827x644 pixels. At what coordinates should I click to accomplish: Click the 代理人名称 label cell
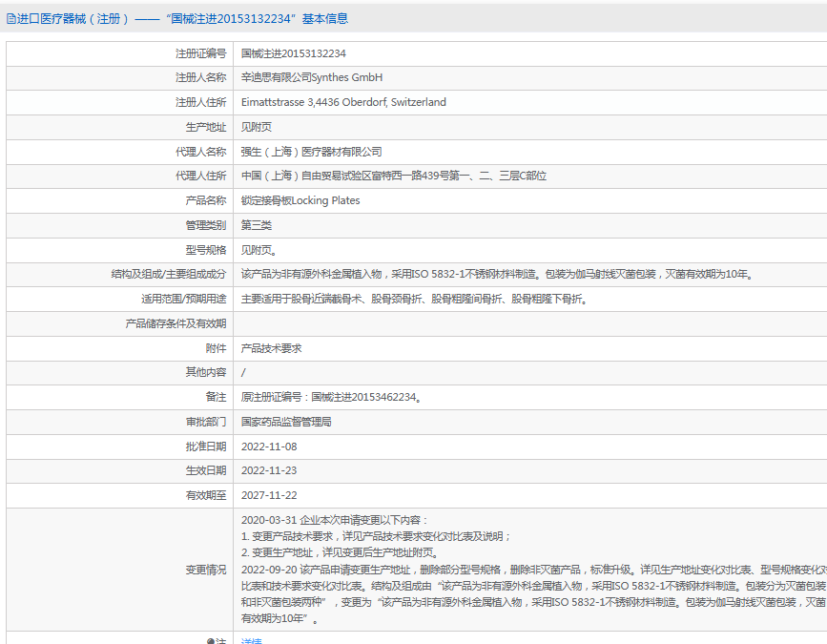tap(120, 152)
